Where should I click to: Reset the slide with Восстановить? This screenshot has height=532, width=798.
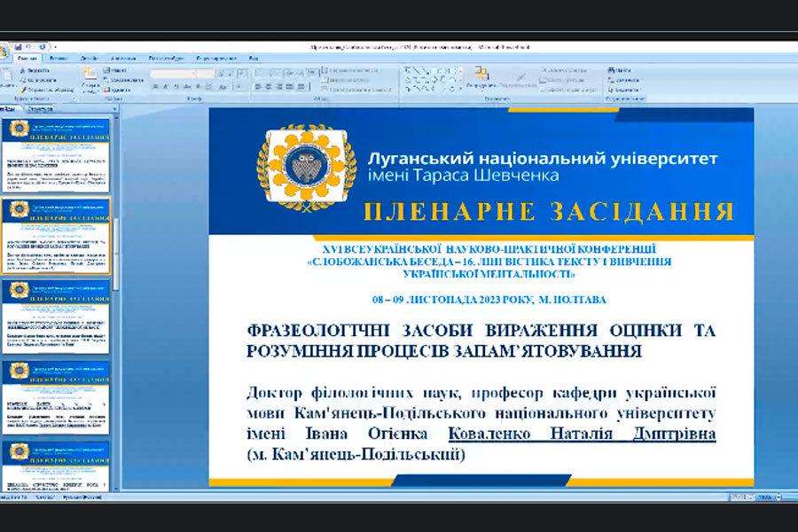tap(123, 80)
